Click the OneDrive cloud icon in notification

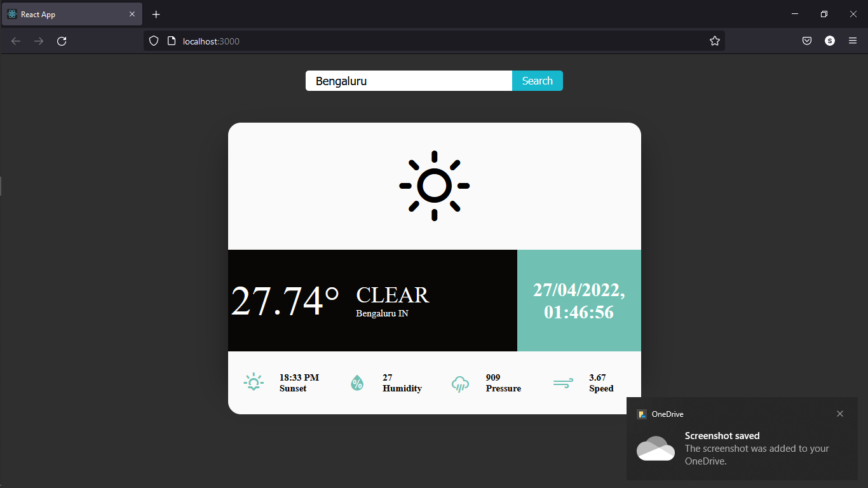(x=656, y=449)
